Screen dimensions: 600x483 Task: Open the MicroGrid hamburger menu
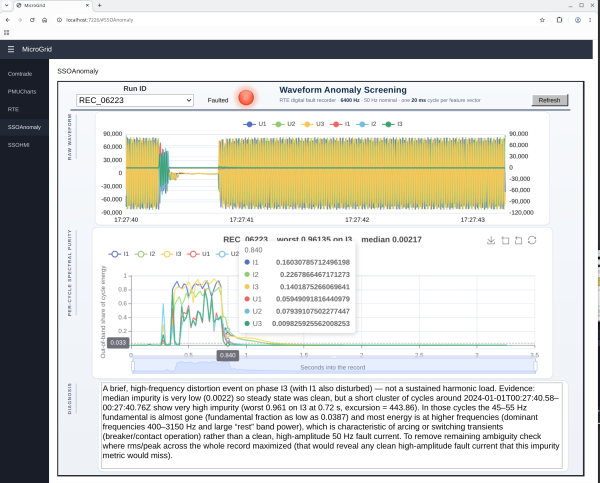click(x=11, y=49)
